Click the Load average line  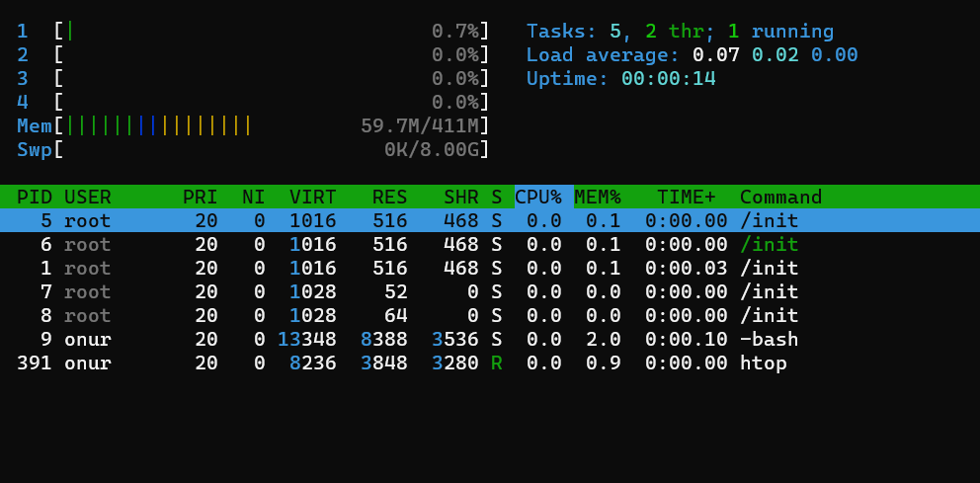(x=692, y=54)
